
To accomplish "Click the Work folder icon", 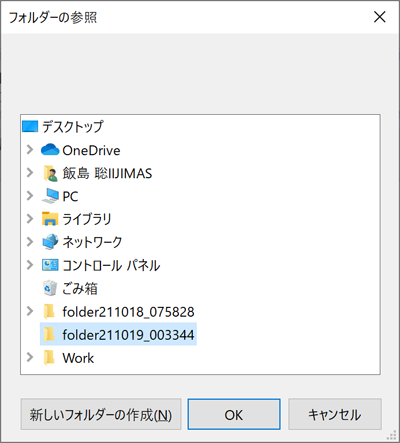I will click(x=49, y=357).
